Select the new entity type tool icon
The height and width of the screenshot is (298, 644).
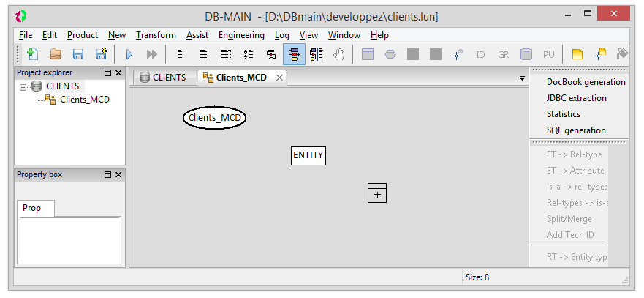[367, 54]
